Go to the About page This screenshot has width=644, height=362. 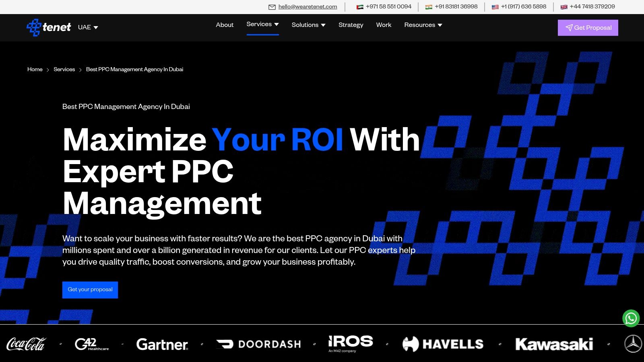tap(225, 25)
